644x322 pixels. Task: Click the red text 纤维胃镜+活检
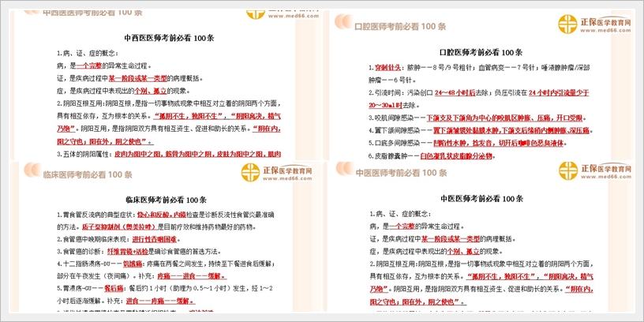129,252
